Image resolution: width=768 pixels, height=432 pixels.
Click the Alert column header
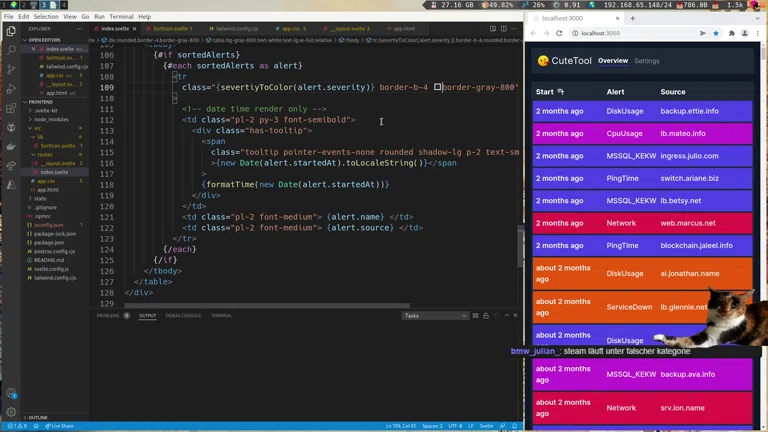pos(615,92)
